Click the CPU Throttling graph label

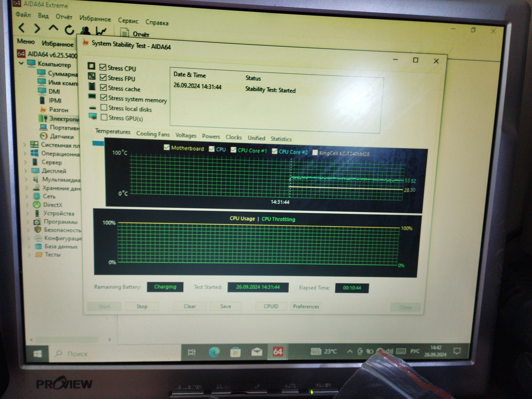(278, 219)
